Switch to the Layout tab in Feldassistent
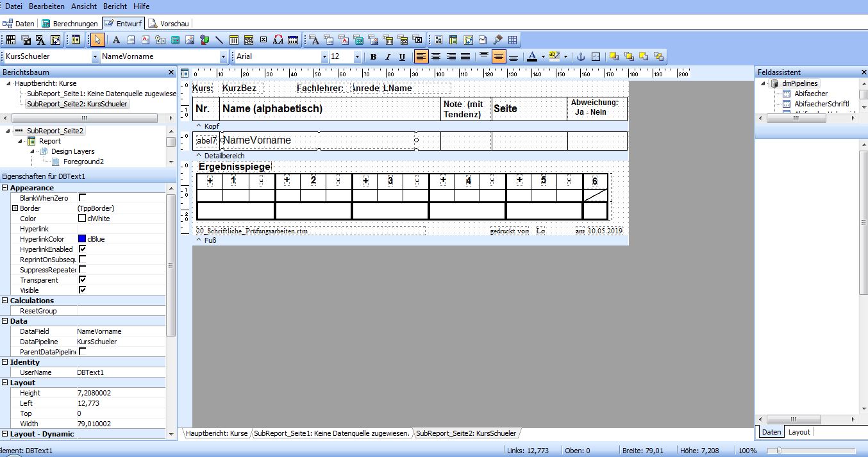Viewport: 868px width, 457px height. 799,432
